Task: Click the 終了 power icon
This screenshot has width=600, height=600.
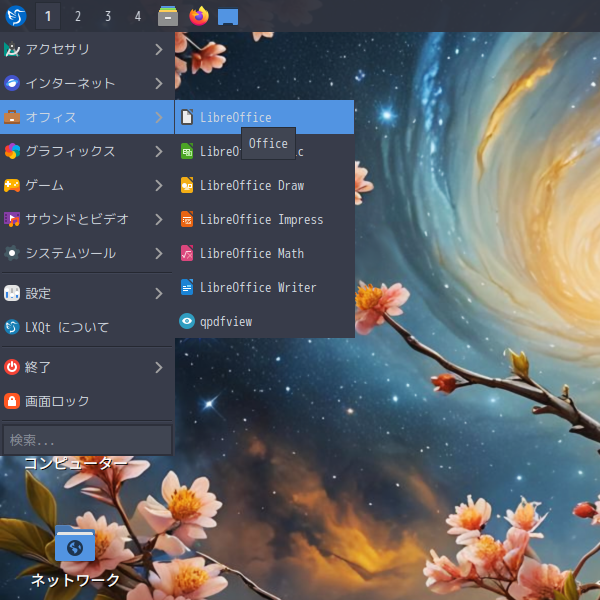Action: coord(12,367)
